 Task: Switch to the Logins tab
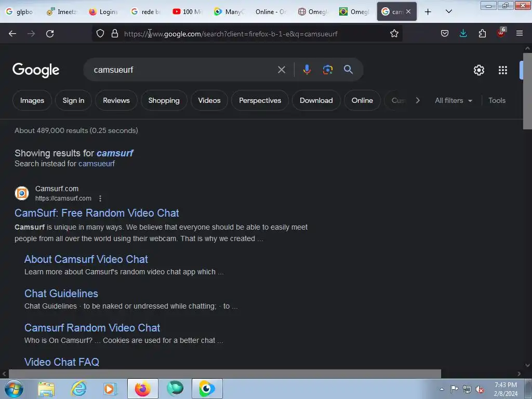point(104,12)
